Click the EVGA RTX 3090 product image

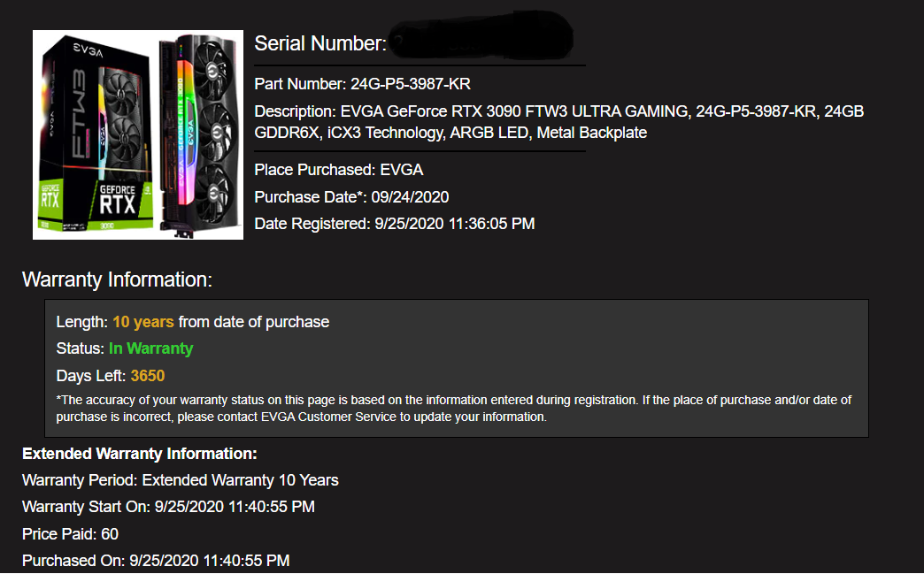tap(138, 134)
